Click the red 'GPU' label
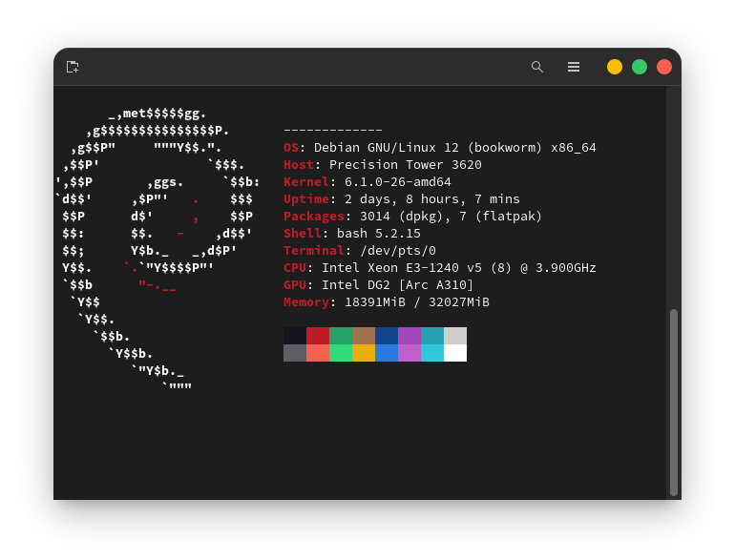Screen dimensions: 735x560 295,285
